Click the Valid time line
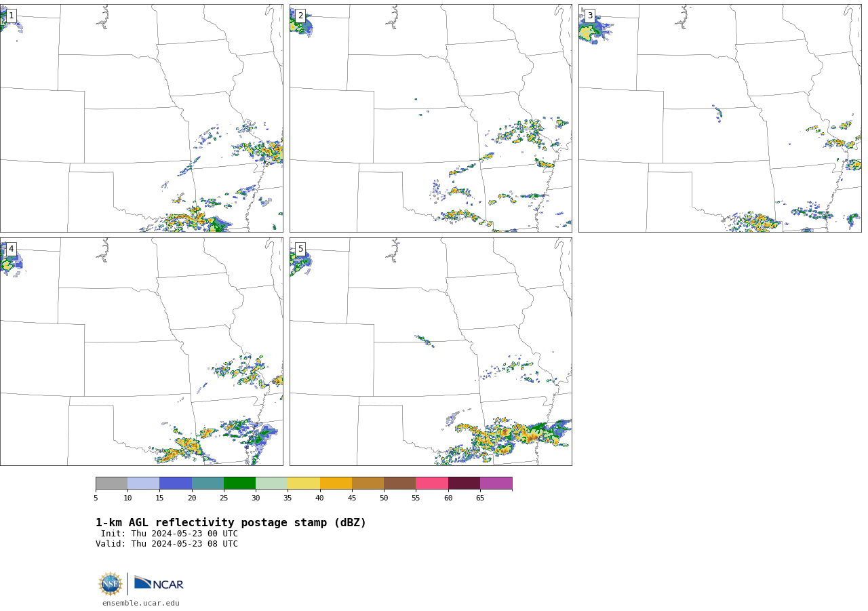This screenshot has width=868, height=611. coord(167,544)
